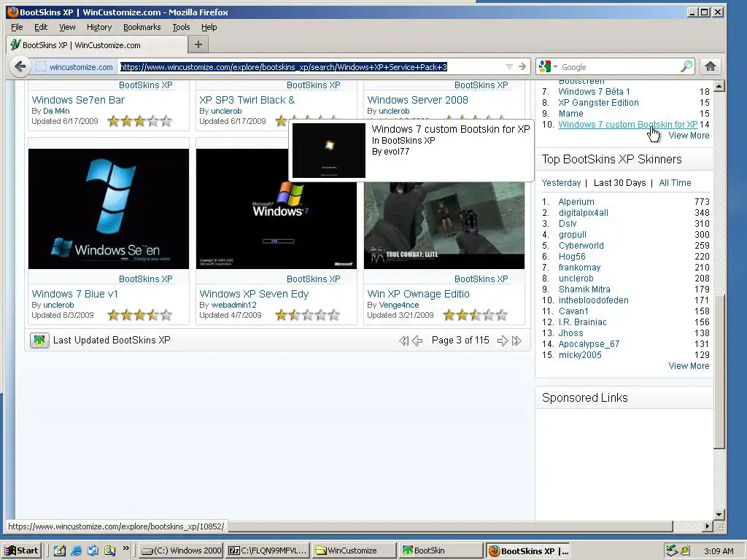The image size is (747, 560).
Task: Open the Windows Start button
Action: click(x=22, y=551)
